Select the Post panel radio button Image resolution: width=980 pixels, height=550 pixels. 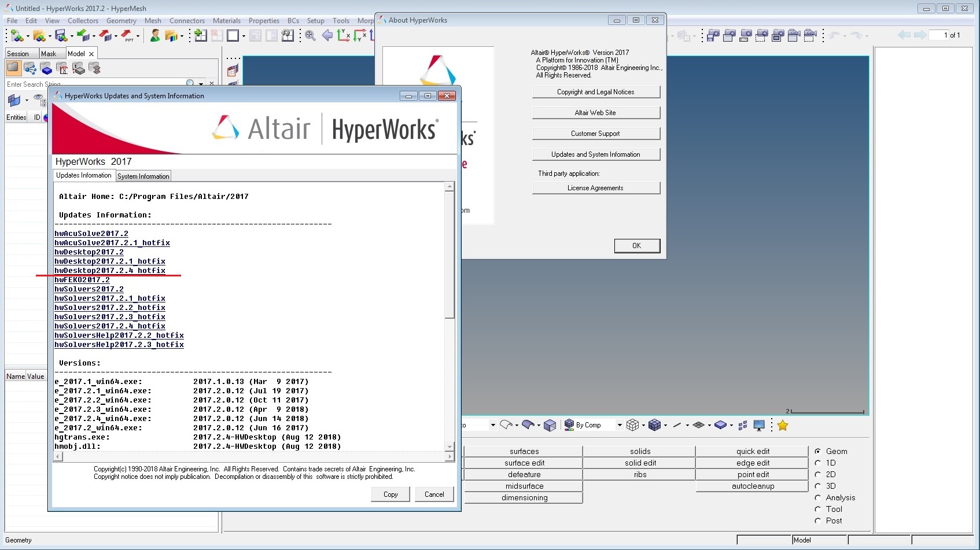click(x=817, y=521)
